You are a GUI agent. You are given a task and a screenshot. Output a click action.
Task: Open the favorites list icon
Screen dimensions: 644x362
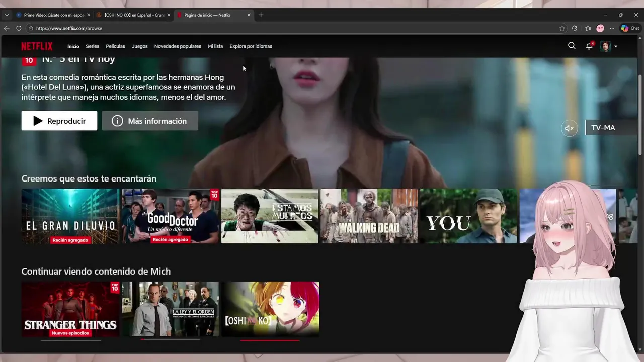[x=588, y=28]
